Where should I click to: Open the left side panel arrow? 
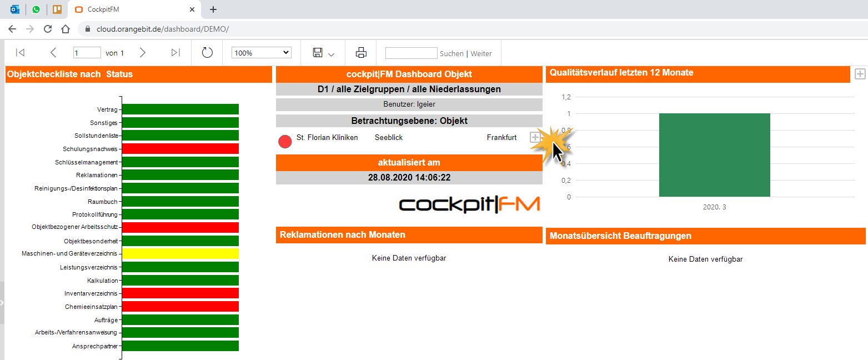pos(2,303)
